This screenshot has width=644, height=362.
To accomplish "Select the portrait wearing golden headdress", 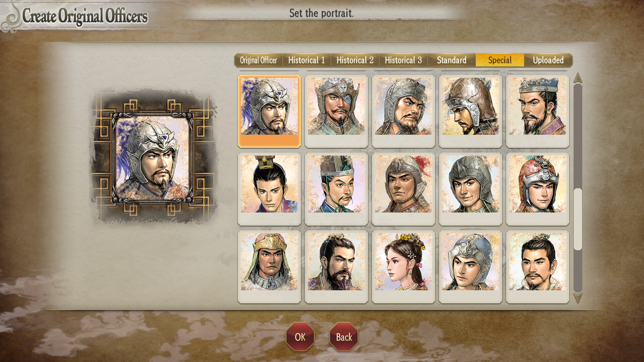I will (269, 266).
